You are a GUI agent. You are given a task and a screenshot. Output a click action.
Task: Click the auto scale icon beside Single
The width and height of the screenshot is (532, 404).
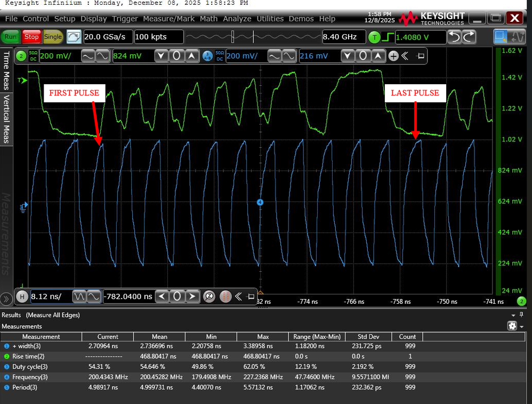pos(74,37)
